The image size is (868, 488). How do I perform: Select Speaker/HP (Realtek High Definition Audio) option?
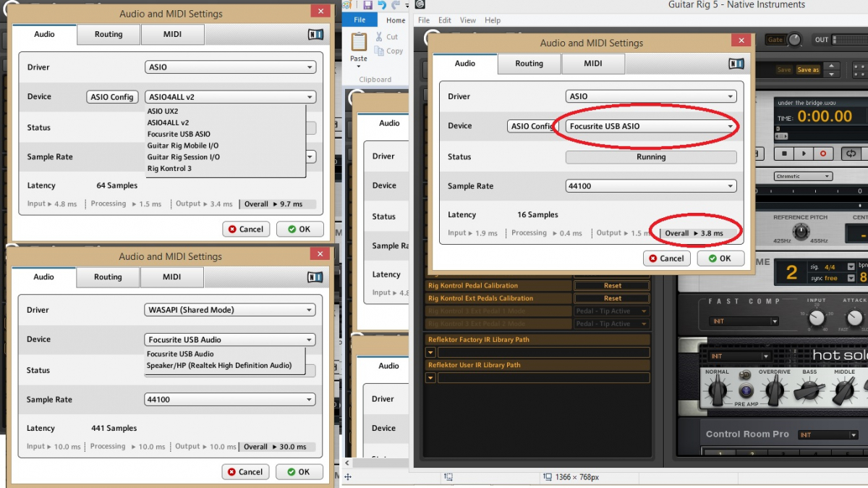coord(219,366)
